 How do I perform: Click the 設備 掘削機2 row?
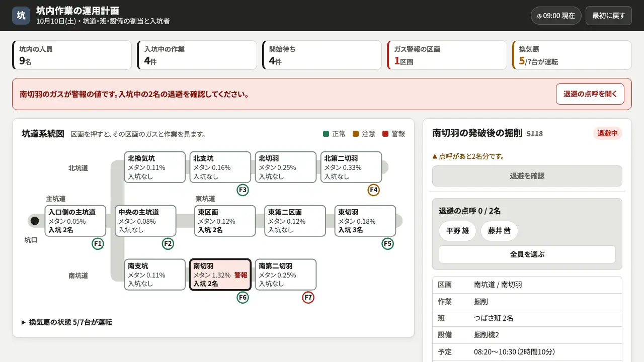527,335
